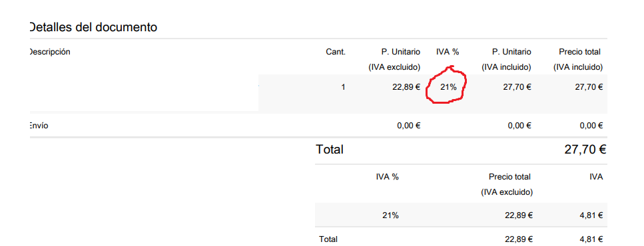The height and width of the screenshot is (246, 644).
Task: Click Precio total IVA excluido summary header
Action: pos(507,185)
